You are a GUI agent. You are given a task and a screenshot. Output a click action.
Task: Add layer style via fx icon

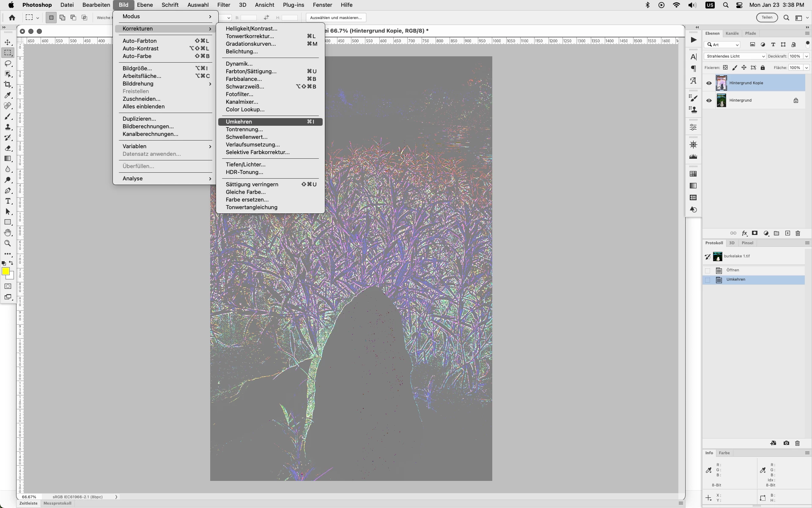744,233
